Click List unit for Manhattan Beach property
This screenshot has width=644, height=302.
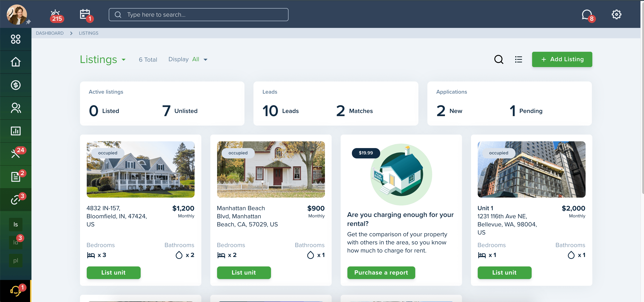tap(244, 273)
